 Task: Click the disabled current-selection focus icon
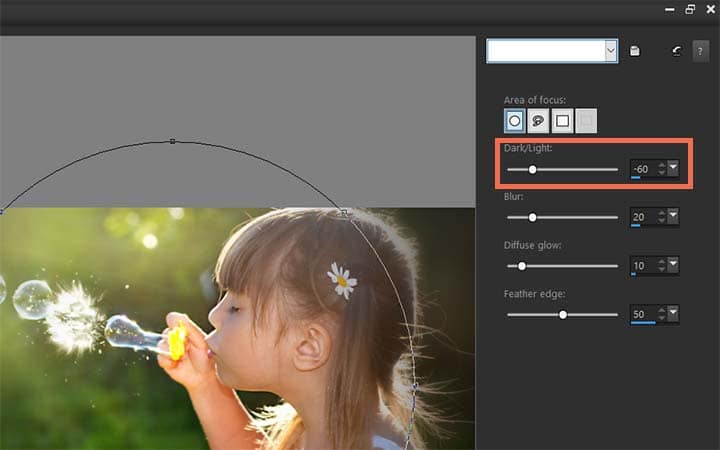coord(586,121)
